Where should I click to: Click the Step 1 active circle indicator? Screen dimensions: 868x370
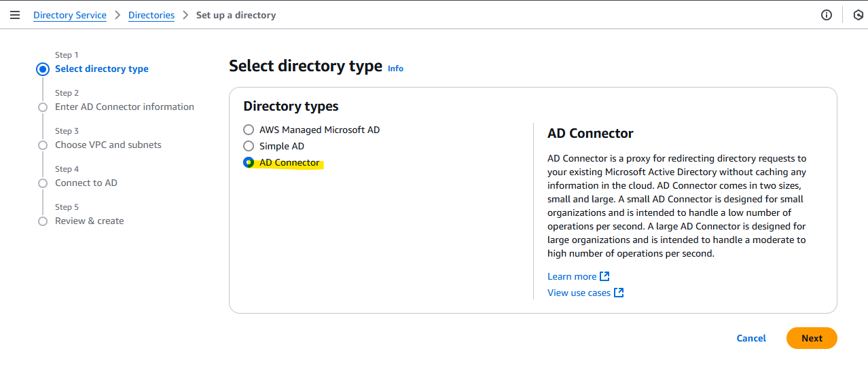click(43, 69)
